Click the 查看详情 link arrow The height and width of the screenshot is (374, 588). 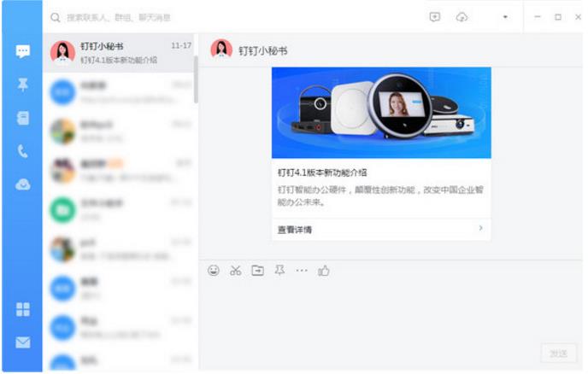pos(480,229)
